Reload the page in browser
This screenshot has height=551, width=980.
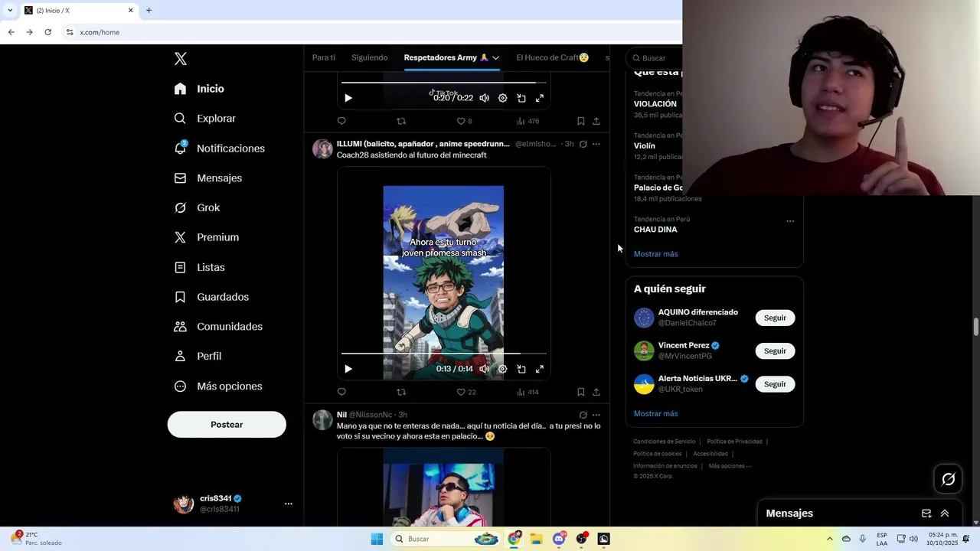(47, 32)
